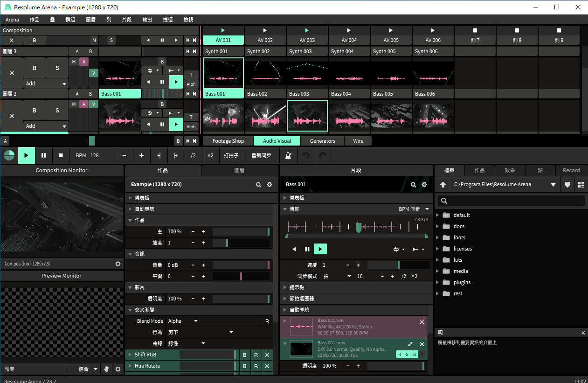
Task: Stop composition playback with the square button
Action: (61, 155)
